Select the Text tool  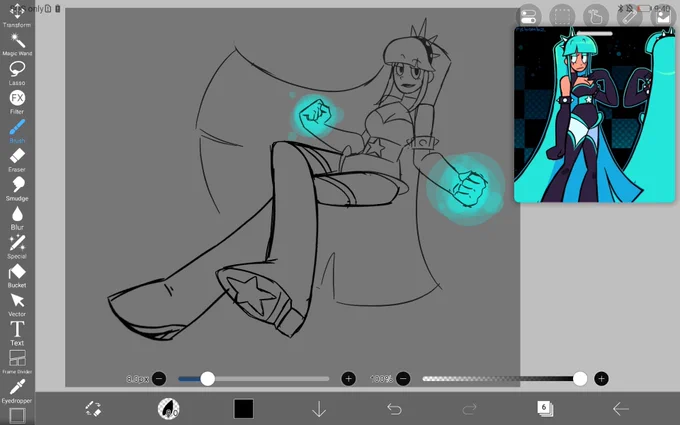17,333
